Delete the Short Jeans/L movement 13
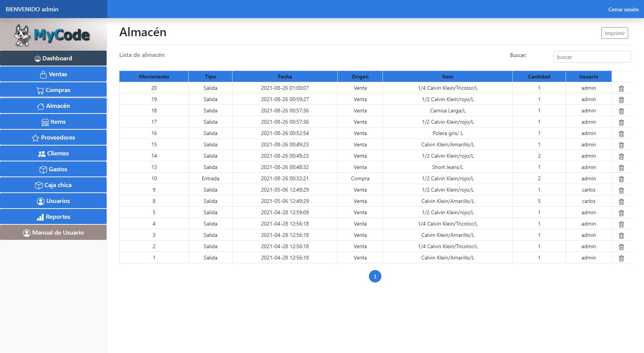 click(x=621, y=167)
